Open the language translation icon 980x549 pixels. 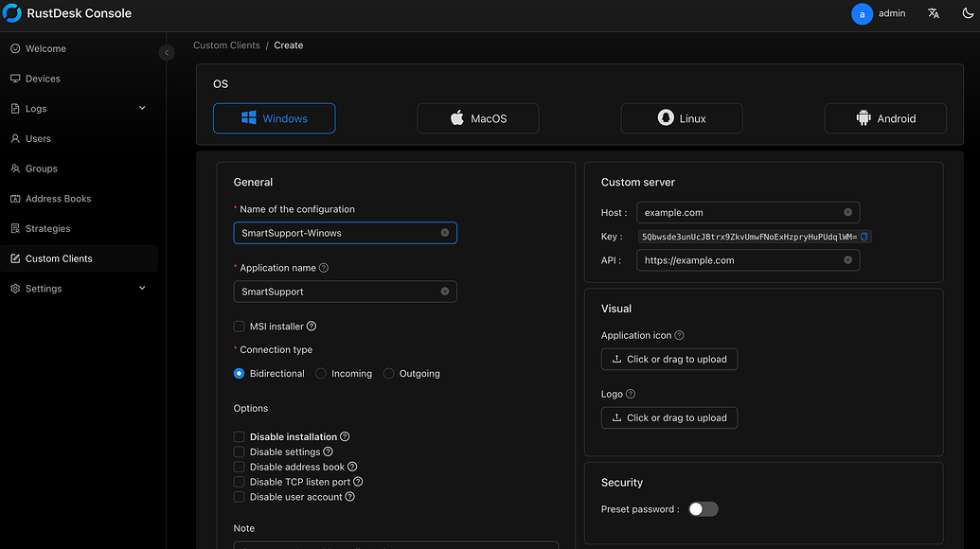[x=933, y=13]
